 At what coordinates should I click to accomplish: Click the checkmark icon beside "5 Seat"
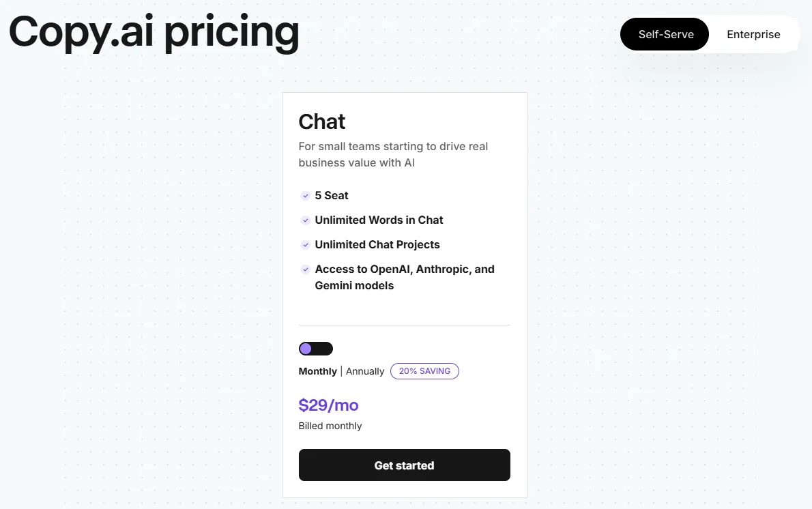305,196
